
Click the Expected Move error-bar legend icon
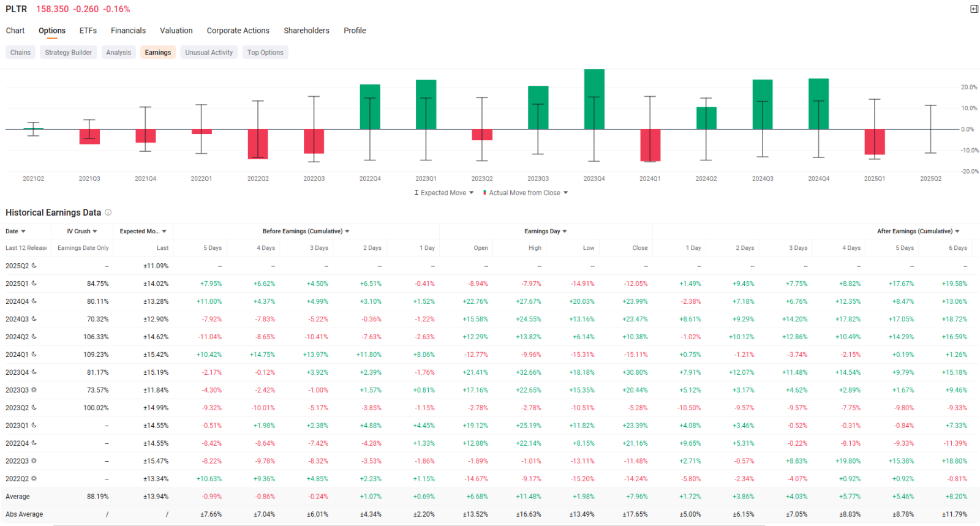pyautogui.click(x=417, y=193)
